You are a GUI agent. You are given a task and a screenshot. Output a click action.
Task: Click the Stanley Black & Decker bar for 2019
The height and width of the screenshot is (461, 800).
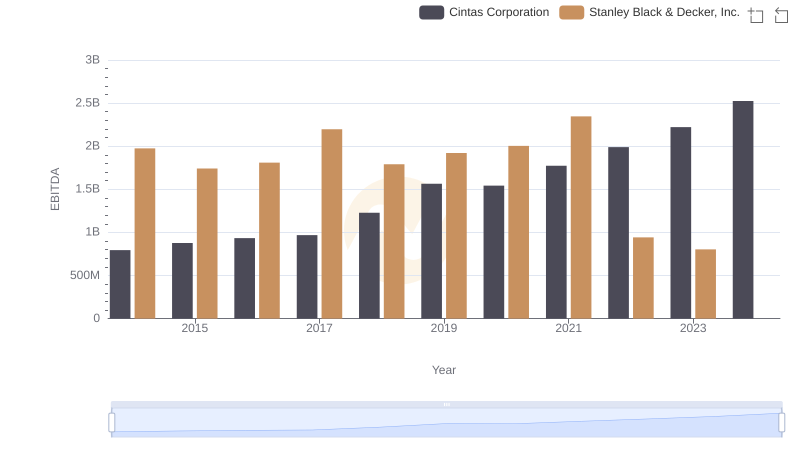pos(456,236)
